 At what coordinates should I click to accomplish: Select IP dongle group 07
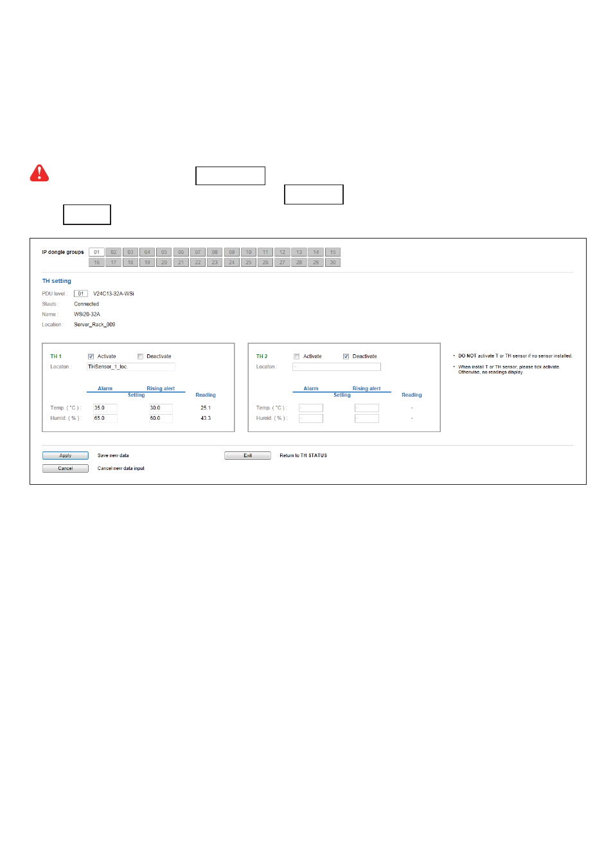pyautogui.click(x=198, y=252)
